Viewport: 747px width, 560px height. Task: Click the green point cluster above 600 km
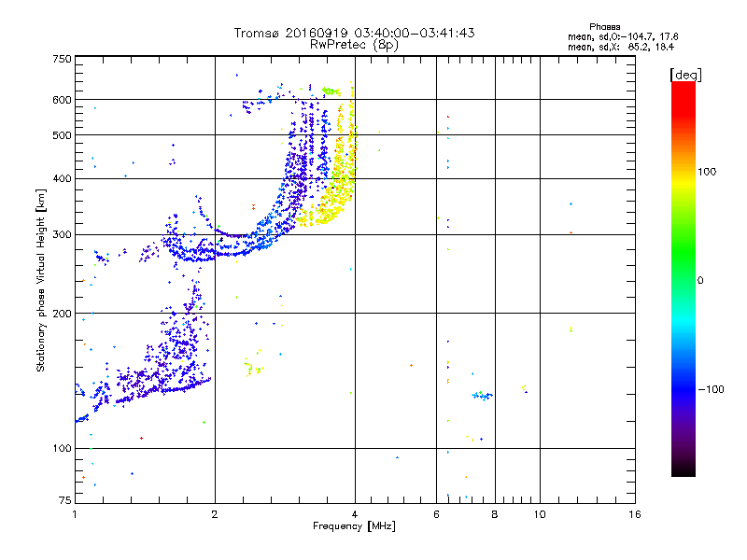[x=331, y=91]
